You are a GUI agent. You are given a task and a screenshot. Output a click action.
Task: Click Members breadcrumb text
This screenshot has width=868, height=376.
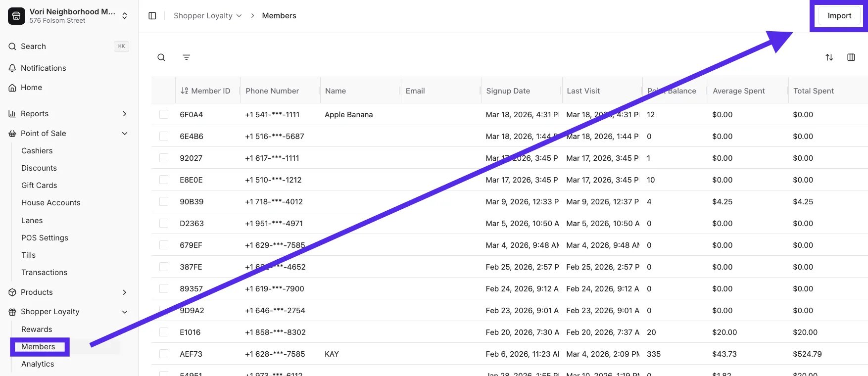coord(279,16)
